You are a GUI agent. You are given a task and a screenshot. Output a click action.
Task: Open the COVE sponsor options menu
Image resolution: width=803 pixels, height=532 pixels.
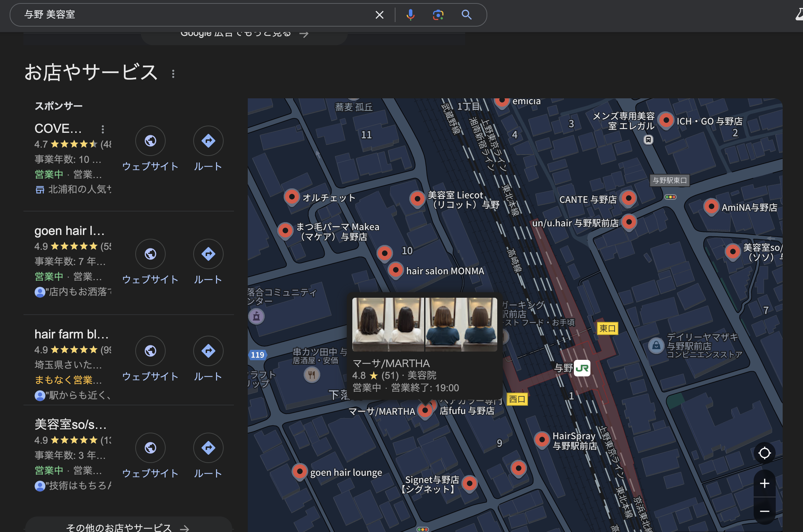pyautogui.click(x=102, y=129)
